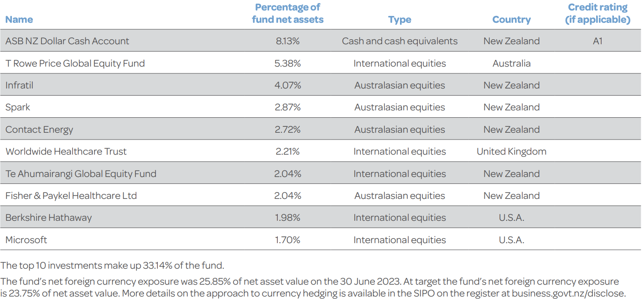The height and width of the screenshot is (302, 644).
Task: Click the Cash and cash equivalents cell
Action: point(400,41)
